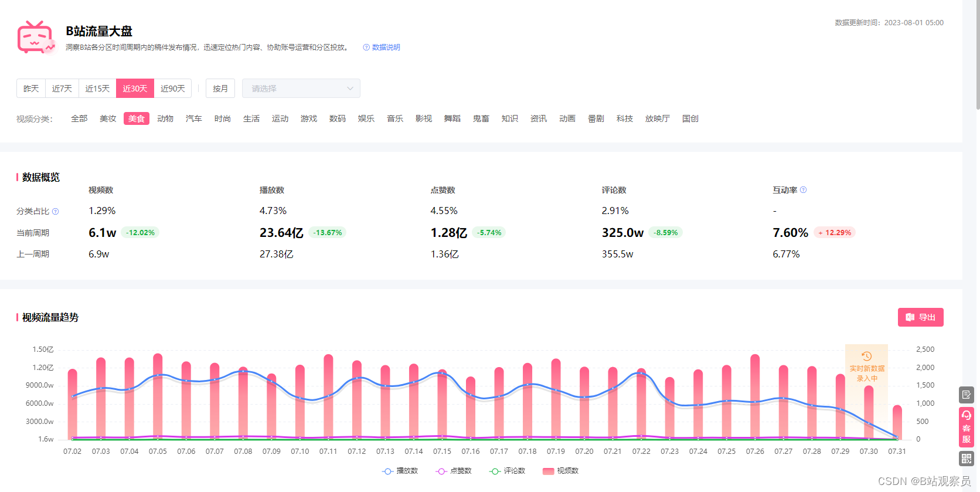Open the 客服 customer service widget
Screen dimensions: 980x492
[x=967, y=427]
